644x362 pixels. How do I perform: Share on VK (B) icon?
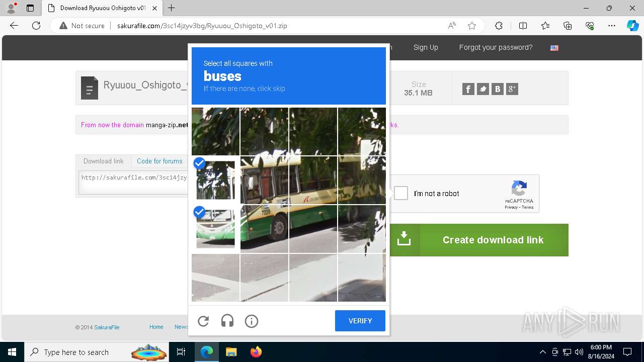click(x=498, y=89)
